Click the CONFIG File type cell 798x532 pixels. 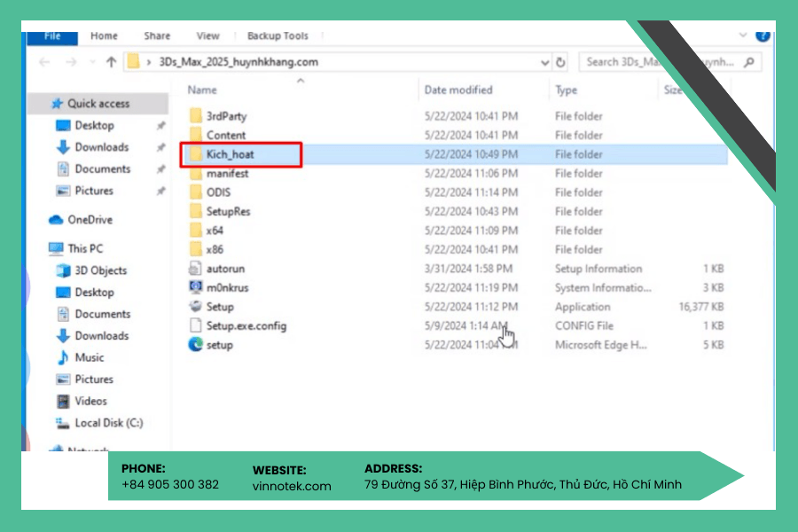583,325
